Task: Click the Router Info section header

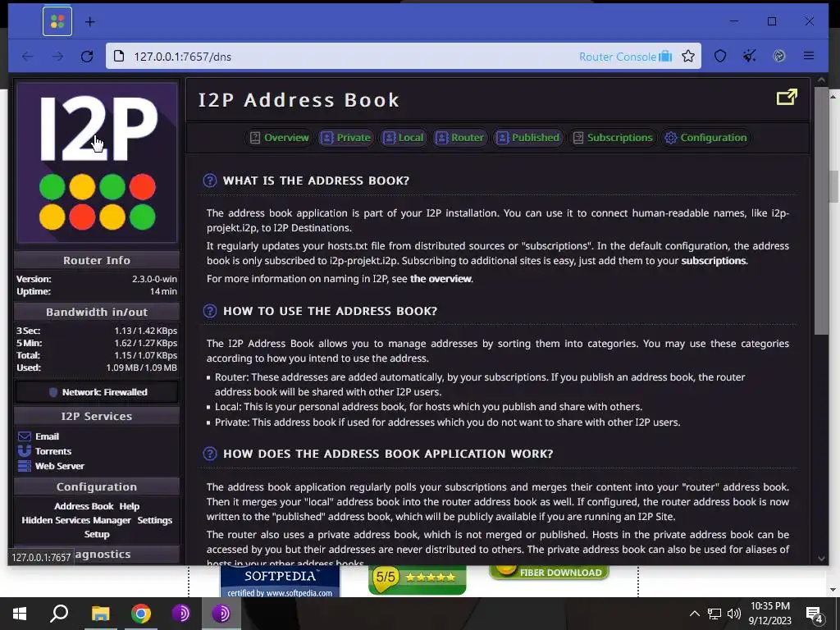Action: pyautogui.click(x=97, y=260)
